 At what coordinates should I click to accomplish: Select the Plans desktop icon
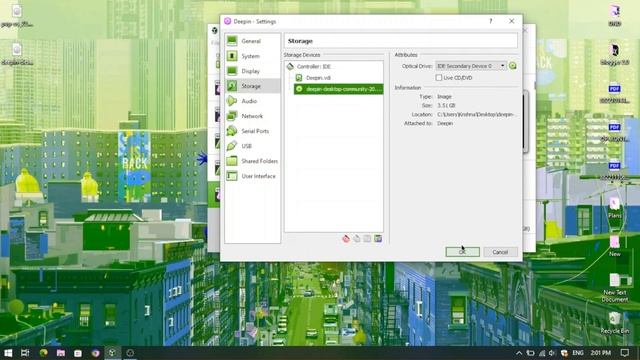click(x=615, y=207)
